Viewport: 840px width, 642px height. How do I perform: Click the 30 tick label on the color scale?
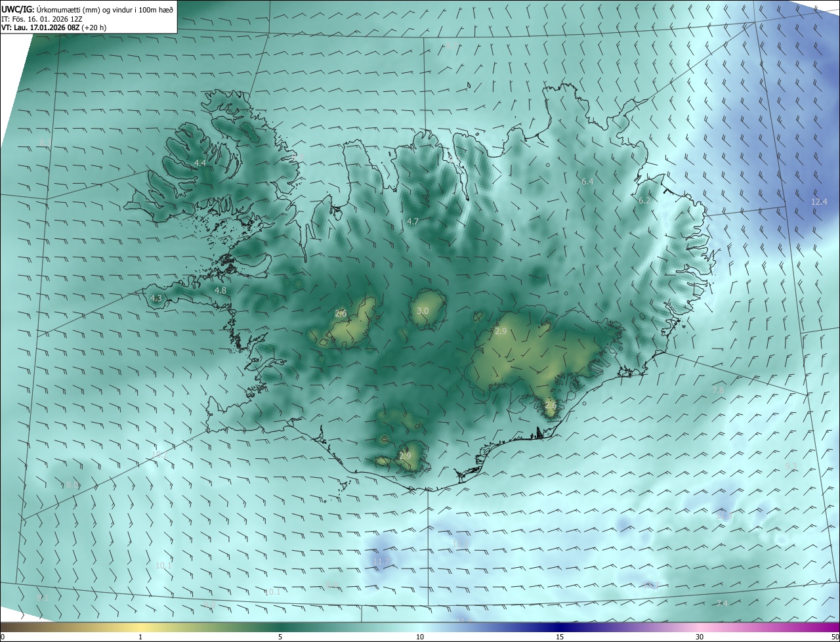[700, 637]
